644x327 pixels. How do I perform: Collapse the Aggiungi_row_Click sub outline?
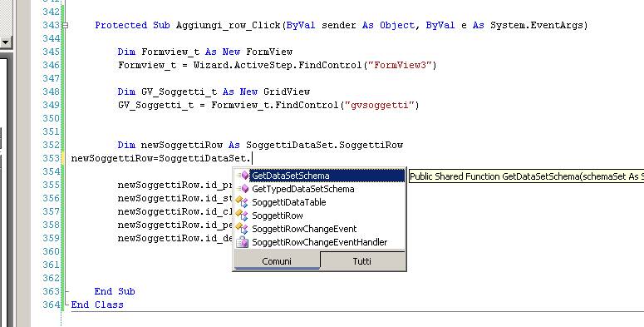point(65,26)
